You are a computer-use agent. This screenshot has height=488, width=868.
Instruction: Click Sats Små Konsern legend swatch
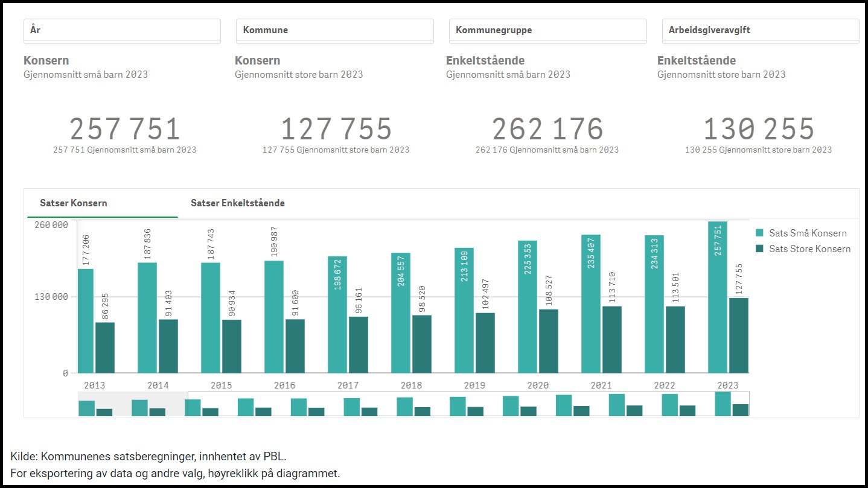760,233
